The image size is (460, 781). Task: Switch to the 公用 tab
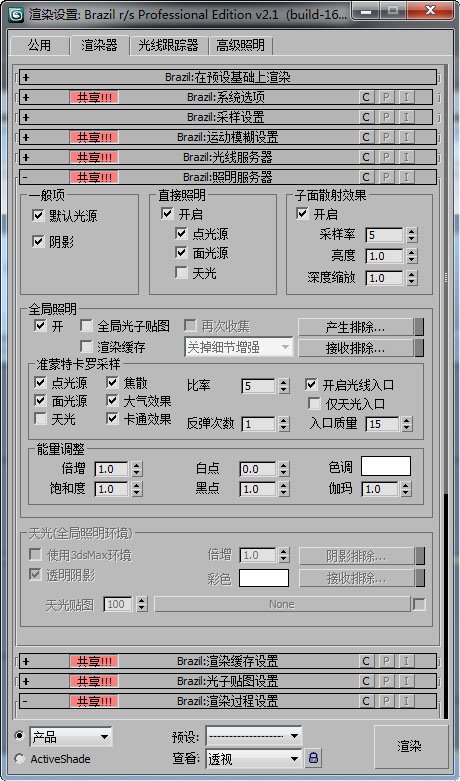39,46
